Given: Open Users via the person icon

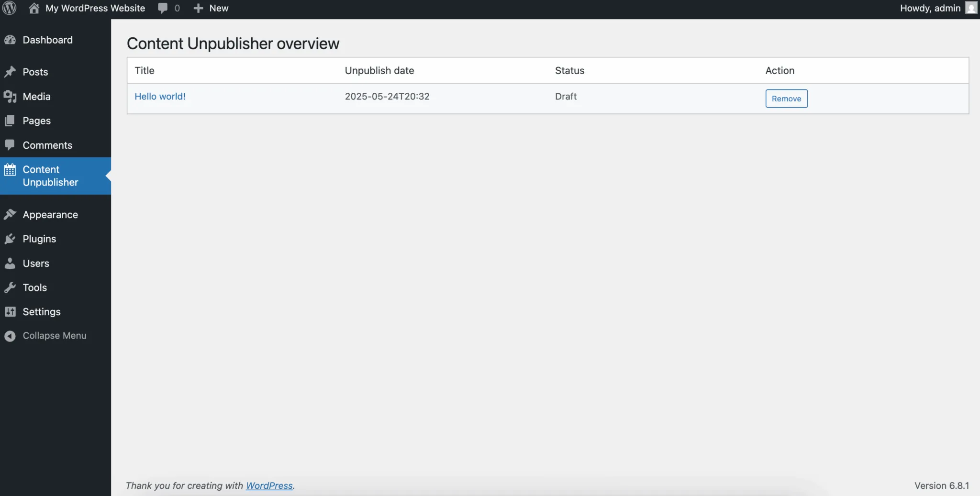Looking at the screenshot, I should (11, 263).
